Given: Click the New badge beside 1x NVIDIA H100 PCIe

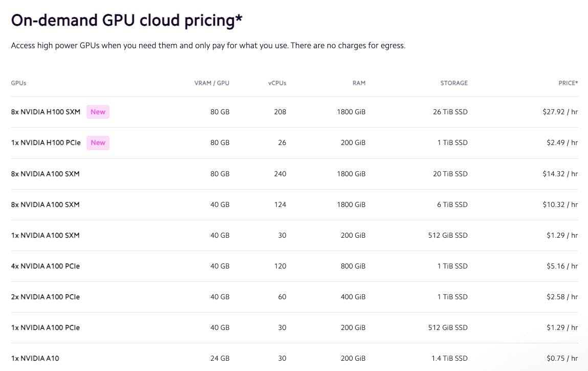Looking at the screenshot, I should [98, 142].
